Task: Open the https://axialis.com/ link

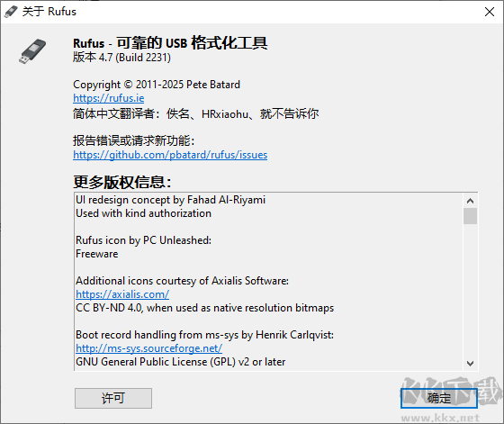Action: pyautogui.click(x=122, y=294)
